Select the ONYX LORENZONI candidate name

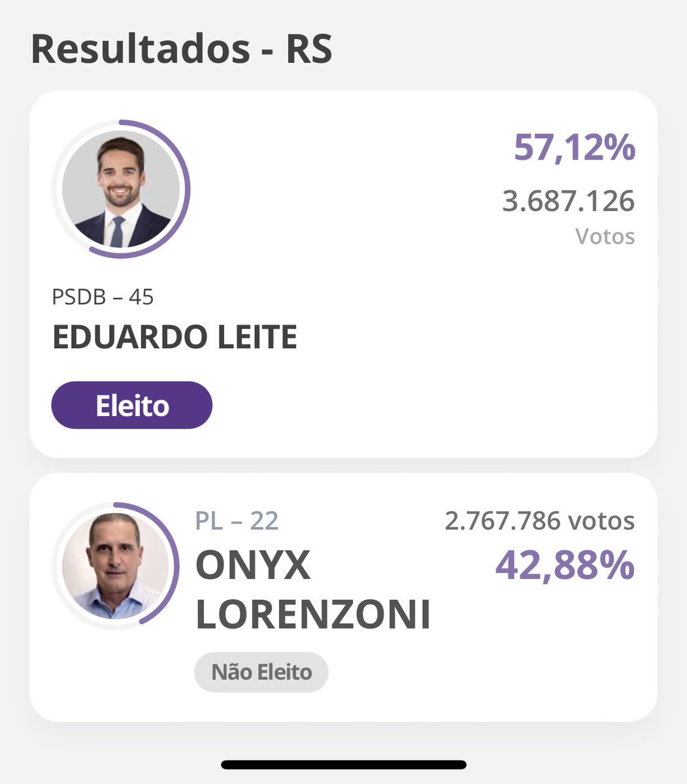point(313,590)
